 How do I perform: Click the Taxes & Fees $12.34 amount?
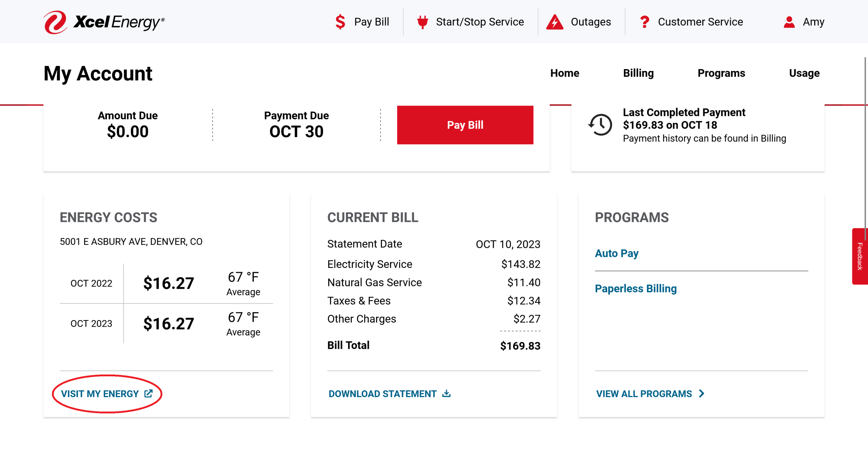(x=524, y=301)
